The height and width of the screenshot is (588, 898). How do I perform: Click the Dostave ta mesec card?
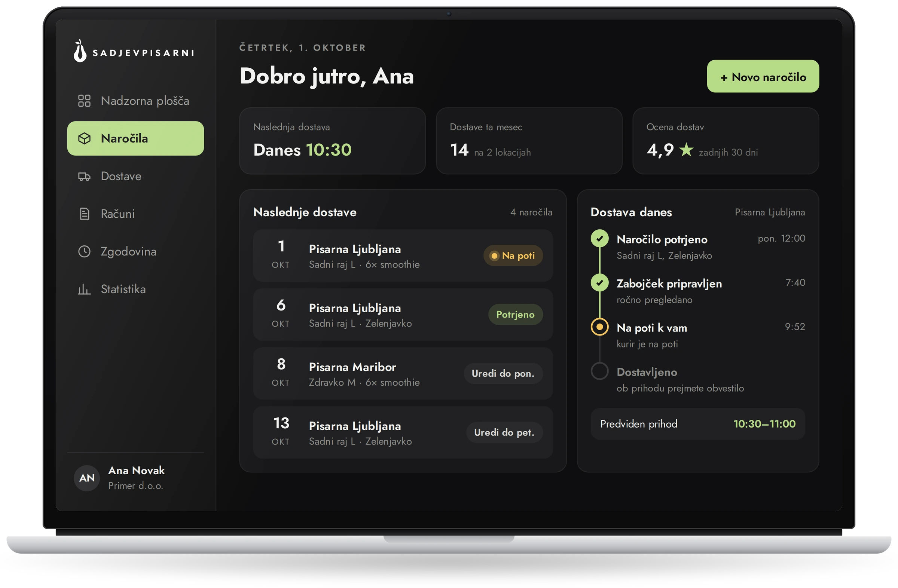click(529, 141)
